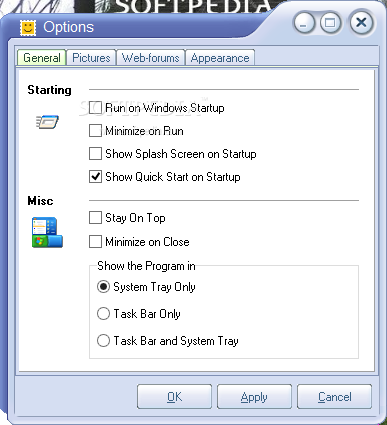Click the Apply button
The image size is (387, 425).
click(x=254, y=397)
